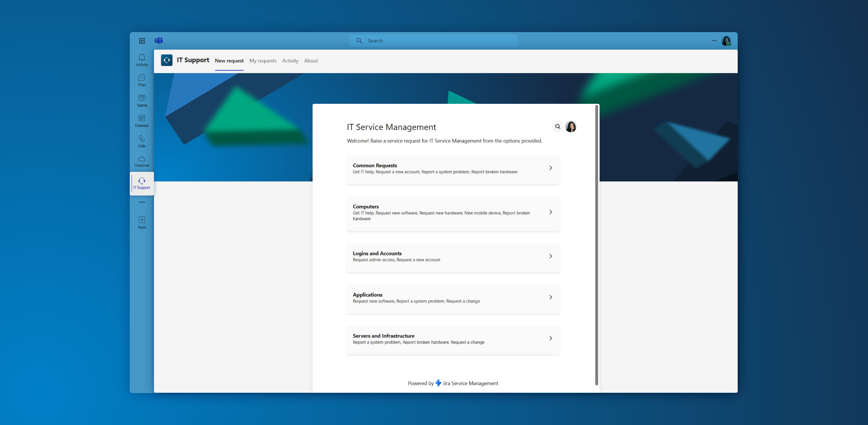Click the portal search magnifier icon
The height and width of the screenshot is (425, 868).
pos(558,126)
